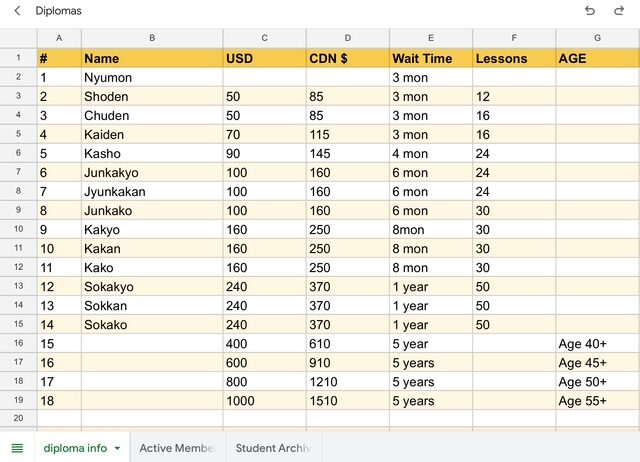
Task: Select column G header
Action: tap(597, 38)
